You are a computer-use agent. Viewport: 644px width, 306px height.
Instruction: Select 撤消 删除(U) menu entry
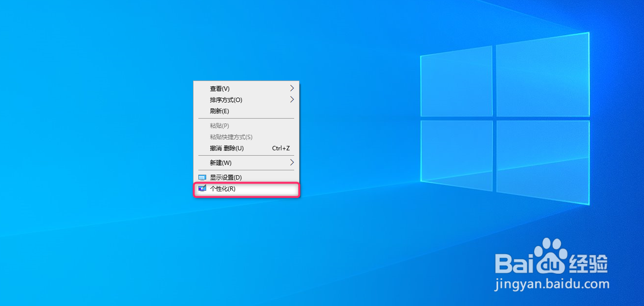pyautogui.click(x=246, y=148)
